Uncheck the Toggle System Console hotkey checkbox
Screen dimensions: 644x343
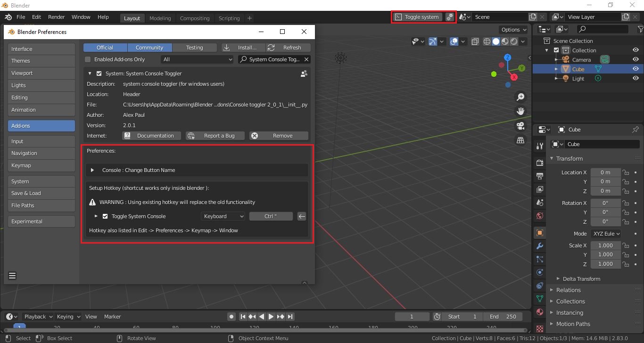(105, 216)
